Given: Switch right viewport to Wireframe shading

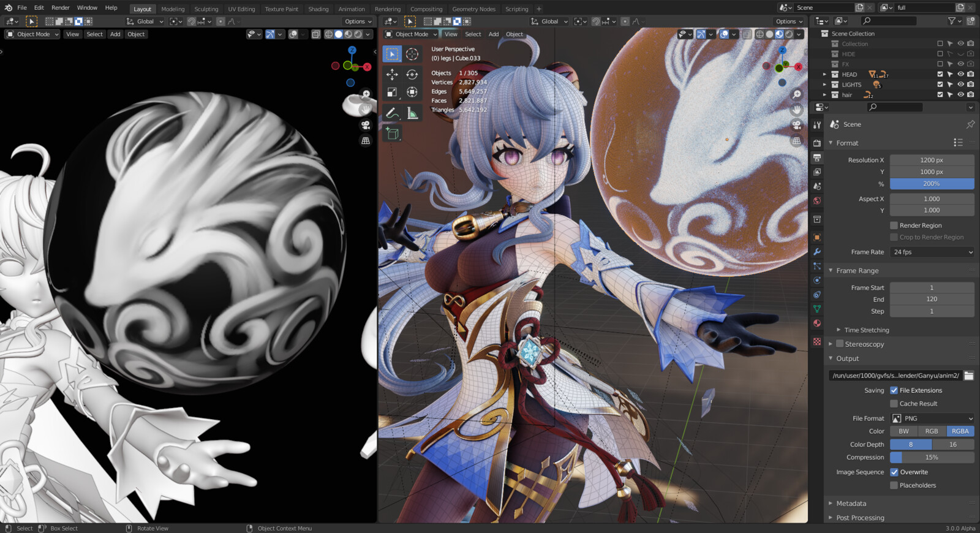Looking at the screenshot, I should 759,34.
